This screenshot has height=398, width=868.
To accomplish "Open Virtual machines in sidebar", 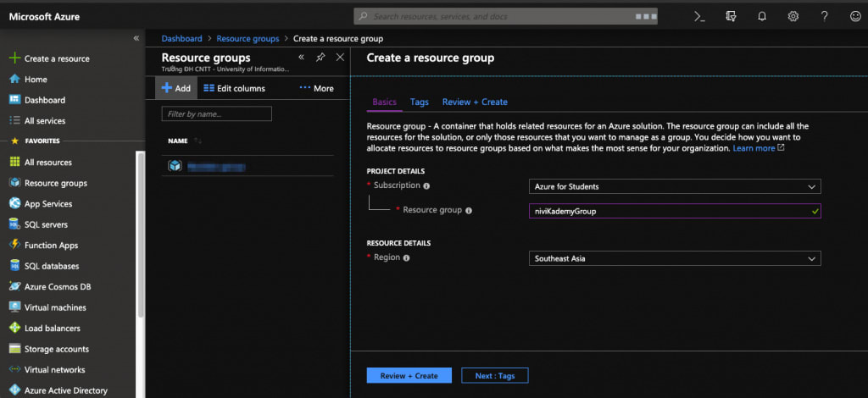I will [x=55, y=307].
